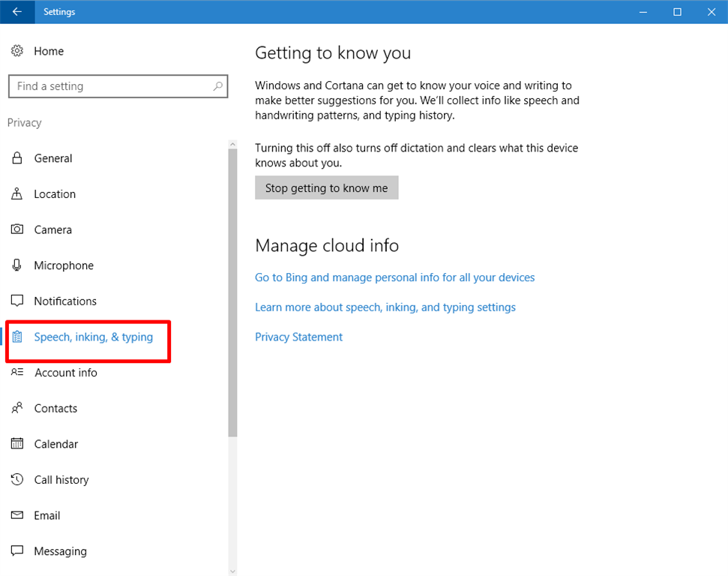Open Speech, inking, & typing settings
728x576 pixels.
93,337
